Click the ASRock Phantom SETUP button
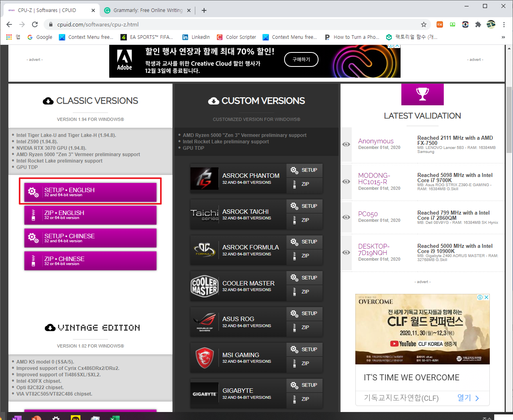 tap(305, 170)
